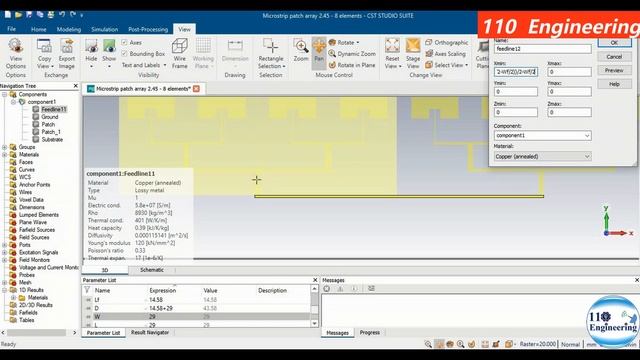Select Patch_1 in the navigation tree

click(x=51, y=132)
